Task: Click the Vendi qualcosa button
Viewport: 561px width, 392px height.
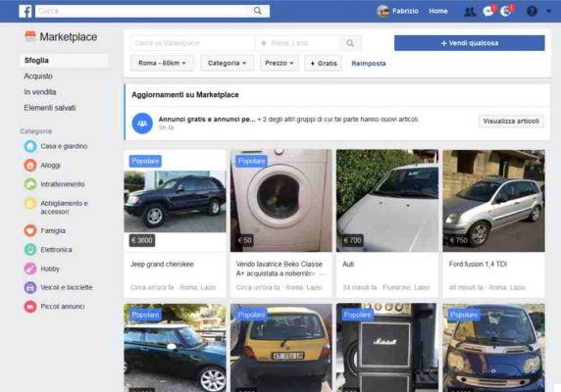Action: click(x=470, y=43)
